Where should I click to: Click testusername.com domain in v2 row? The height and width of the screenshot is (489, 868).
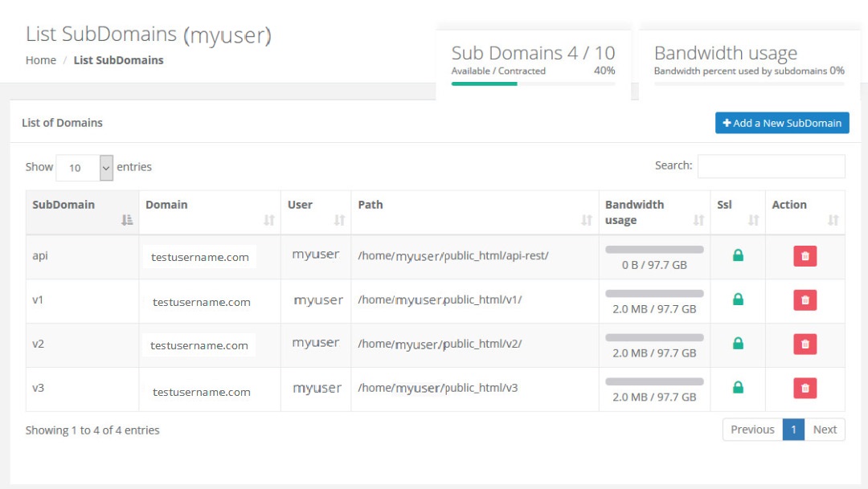coord(199,345)
